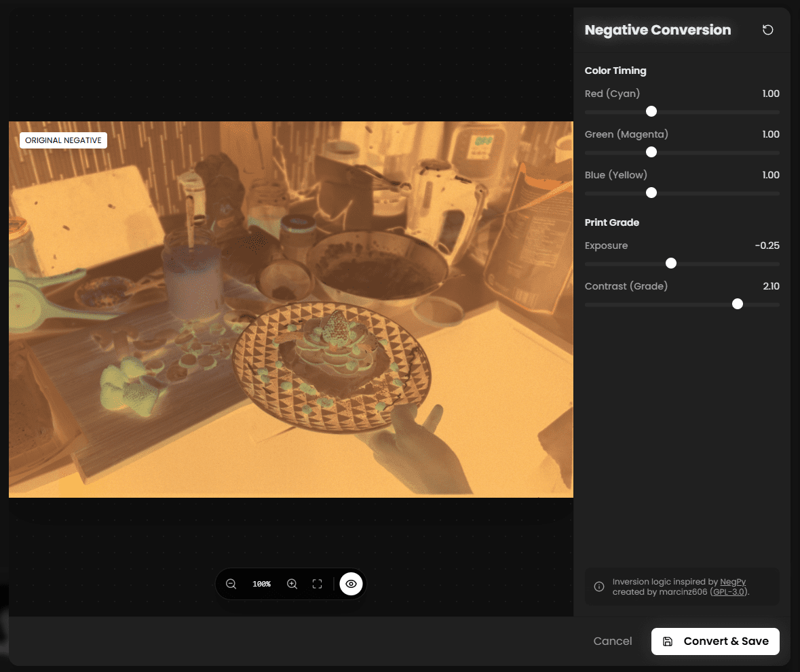Screen dimensions: 800x672
Task: Click the Negative Conversion title
Action: point(658,30)
